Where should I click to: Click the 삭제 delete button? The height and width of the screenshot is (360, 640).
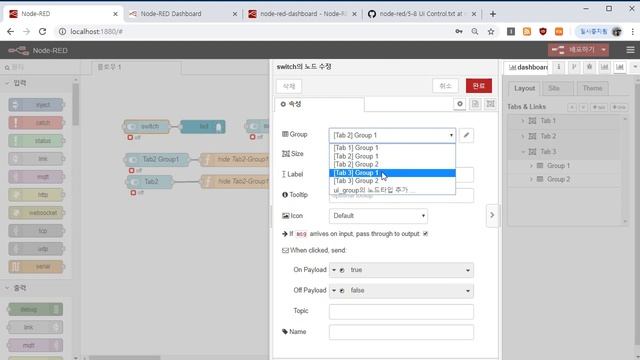click(289, 86)
